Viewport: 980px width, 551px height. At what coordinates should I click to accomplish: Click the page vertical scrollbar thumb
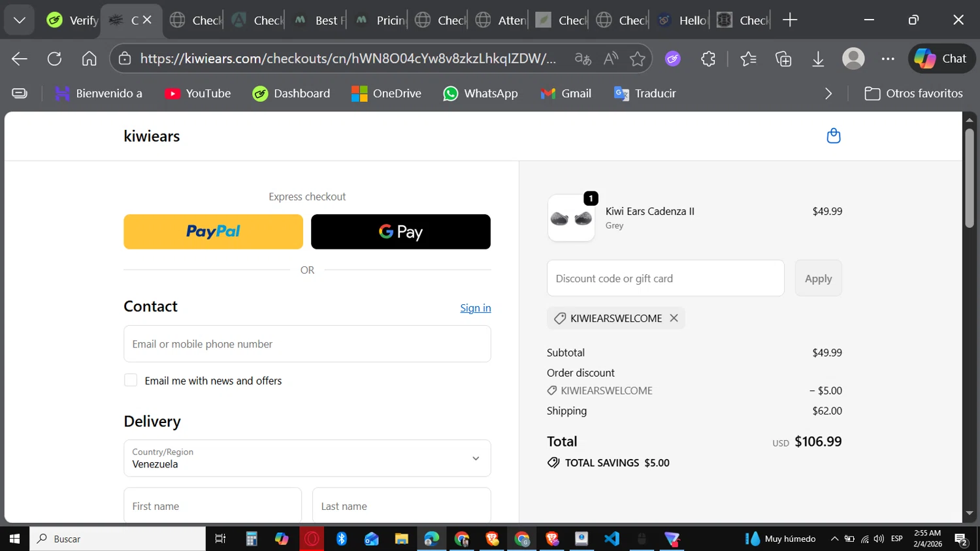[970, 178]
